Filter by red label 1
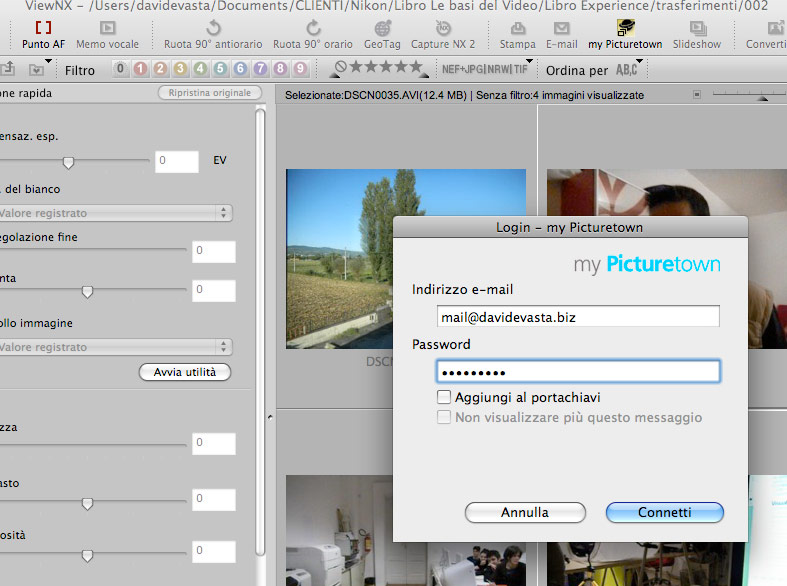 pyautogui.click(x=141, y=68)
